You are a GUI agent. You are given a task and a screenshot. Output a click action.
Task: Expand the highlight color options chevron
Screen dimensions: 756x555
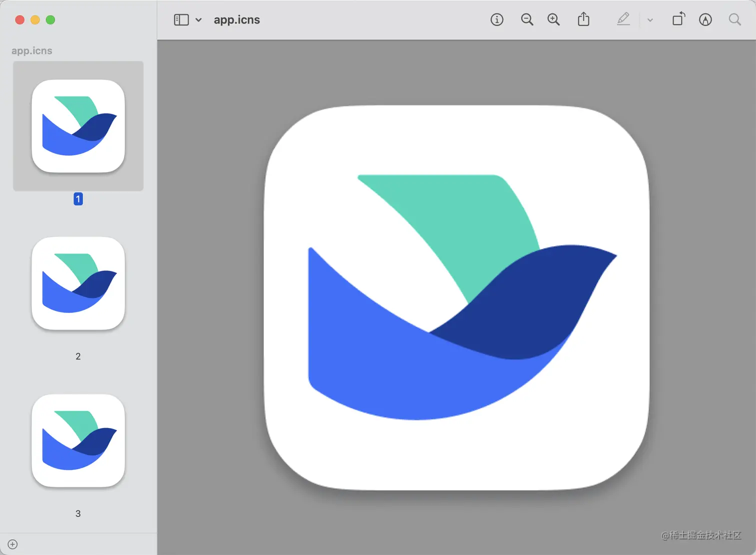pos(650,20)
